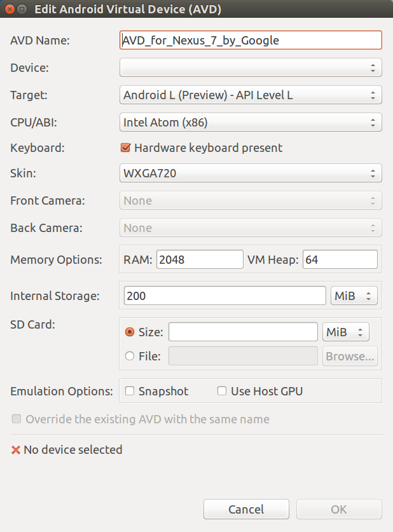Click the RAM input field
The width and height of the screenshot is (393, 532).
click(x=200, y=259)
